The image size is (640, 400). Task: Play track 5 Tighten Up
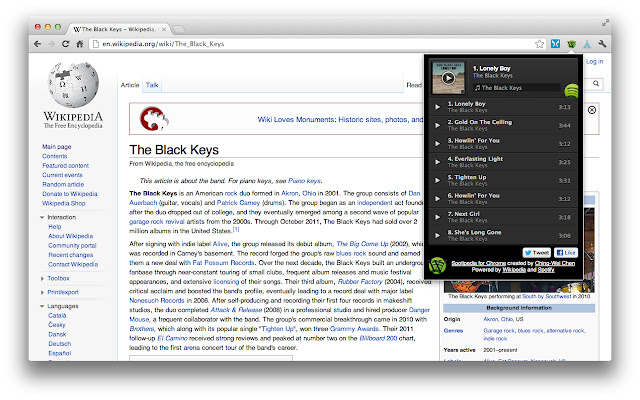pos(437,180)
